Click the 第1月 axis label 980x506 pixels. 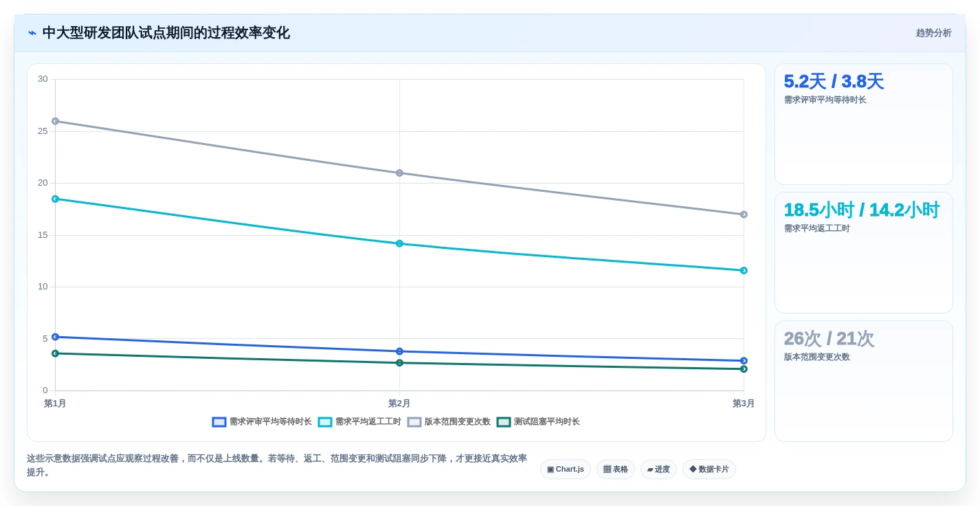(55, 404)
